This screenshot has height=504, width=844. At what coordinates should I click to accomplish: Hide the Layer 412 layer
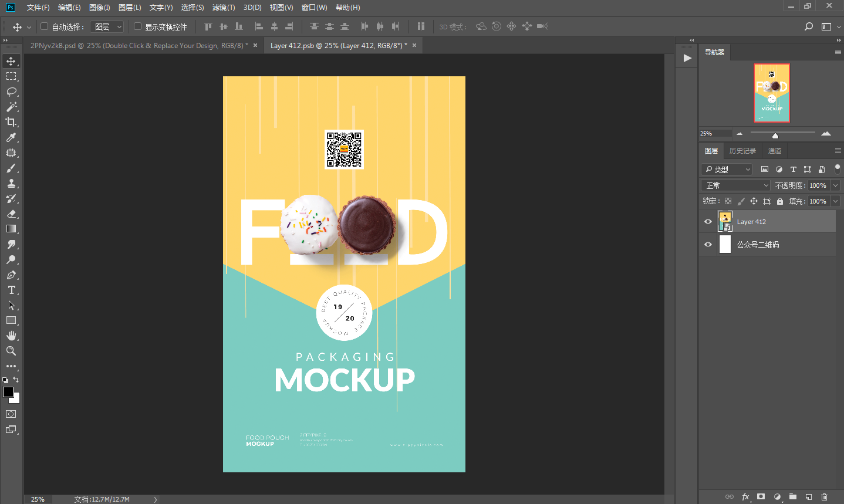coord(708,222)
